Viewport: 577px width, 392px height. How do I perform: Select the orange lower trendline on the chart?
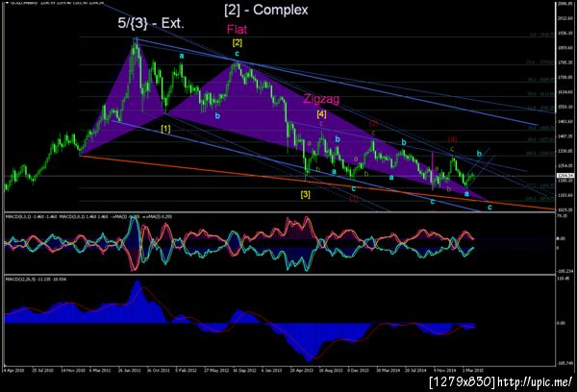[316, 183]
